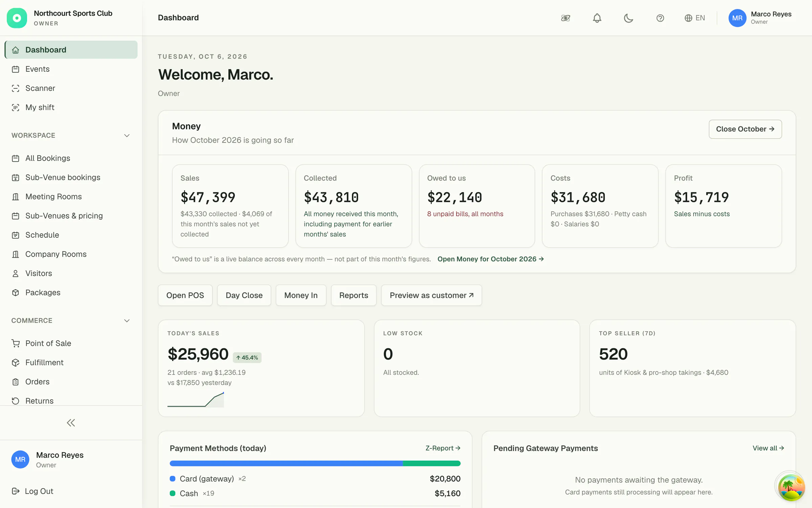This screenshot has width=812, height=508.
Task: Click the Today's Sales sparkline chart
Action: (x=196, y=400)
